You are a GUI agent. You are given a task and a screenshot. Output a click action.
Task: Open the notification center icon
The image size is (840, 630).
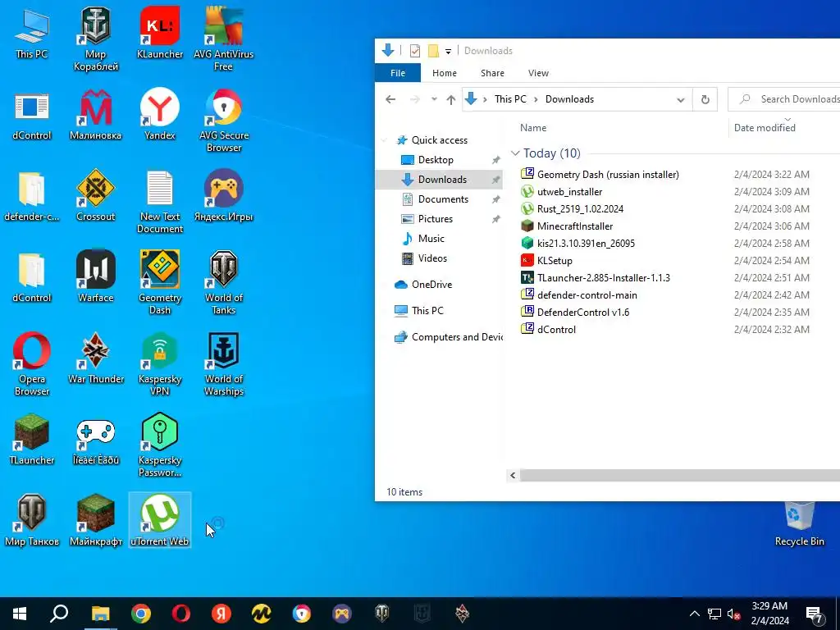(815, 614)
